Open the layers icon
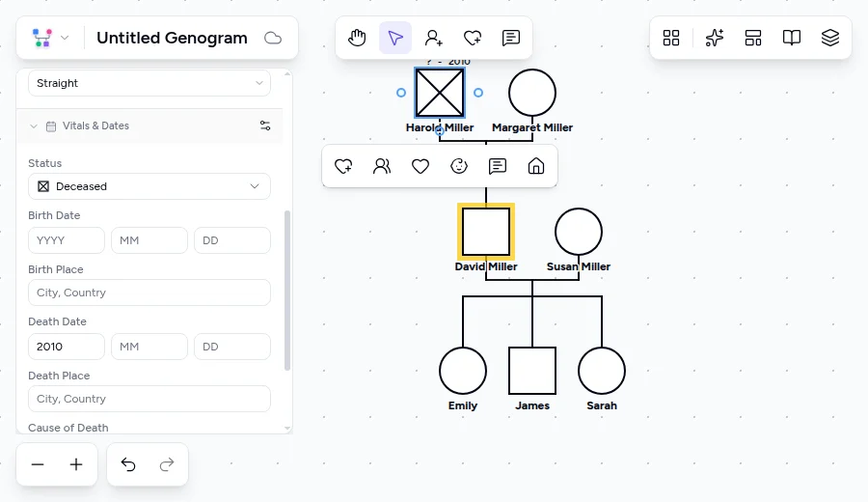The image size is (868, 502). point(829,38)
